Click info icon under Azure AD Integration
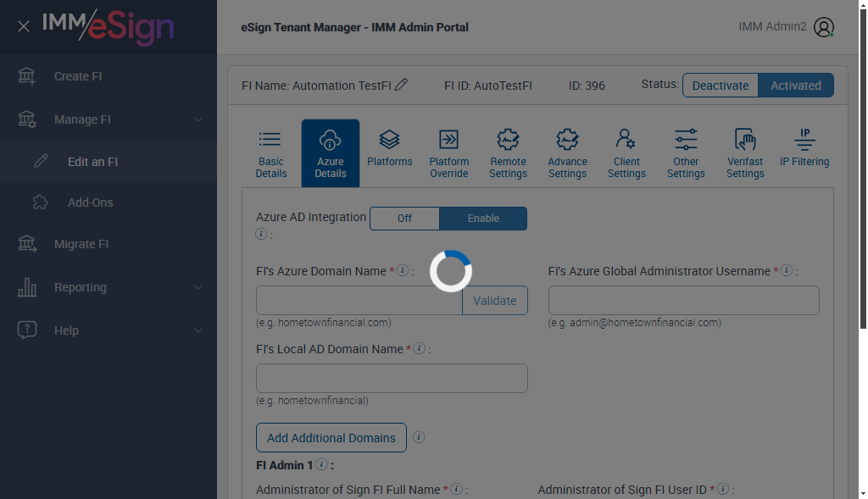 click(261, 234)
